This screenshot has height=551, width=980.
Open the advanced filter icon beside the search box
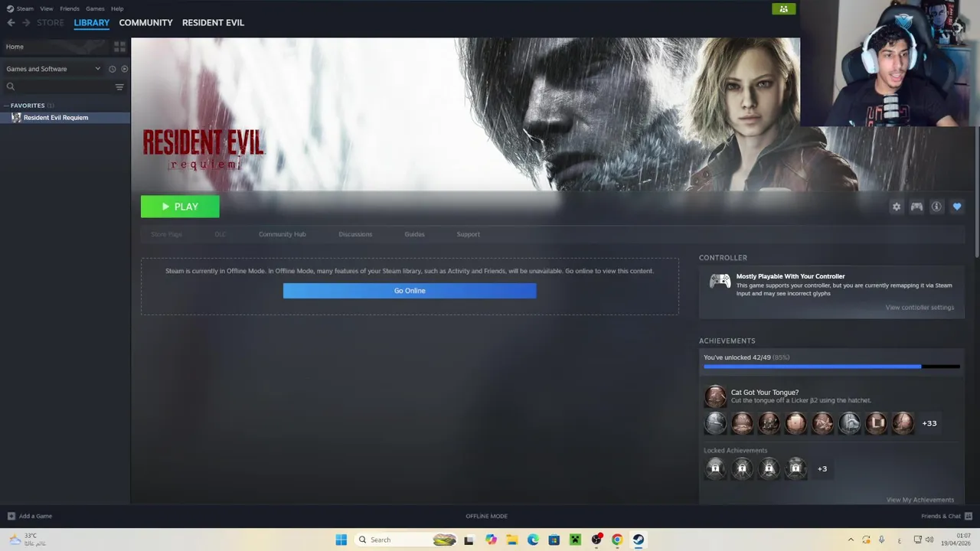pyautogui.click(x=119, y=86)
